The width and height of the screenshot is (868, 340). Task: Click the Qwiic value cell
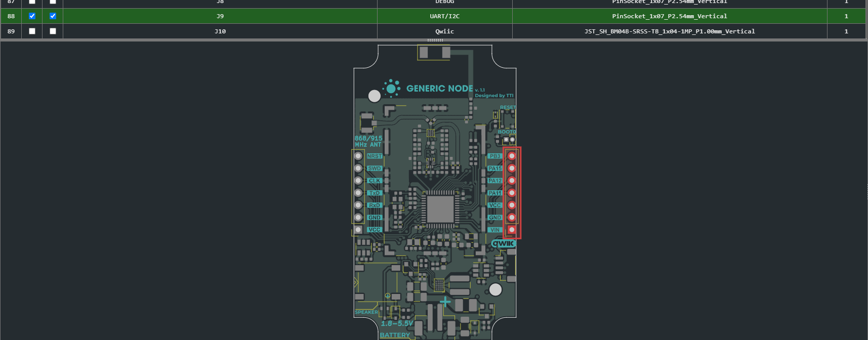click(x=445, y=31)
